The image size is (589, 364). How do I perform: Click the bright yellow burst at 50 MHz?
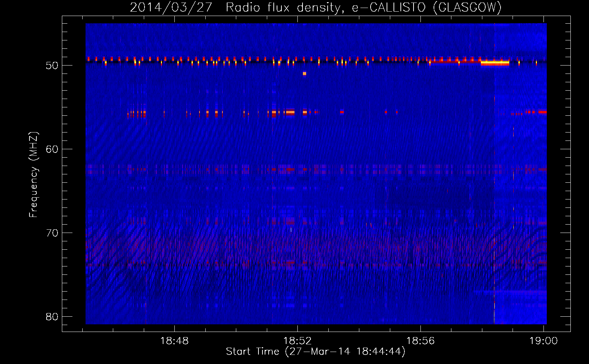(x=495, y=63)
